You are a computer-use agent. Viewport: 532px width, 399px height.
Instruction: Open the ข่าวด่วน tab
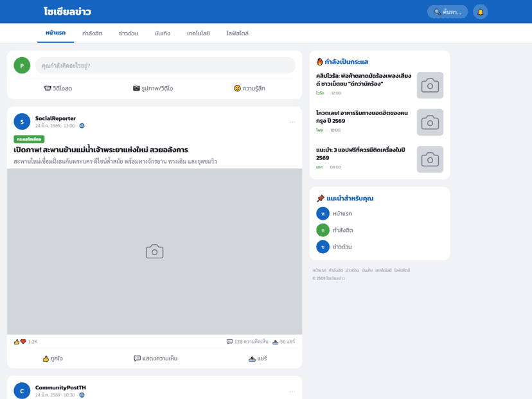(x=129, y=33)
